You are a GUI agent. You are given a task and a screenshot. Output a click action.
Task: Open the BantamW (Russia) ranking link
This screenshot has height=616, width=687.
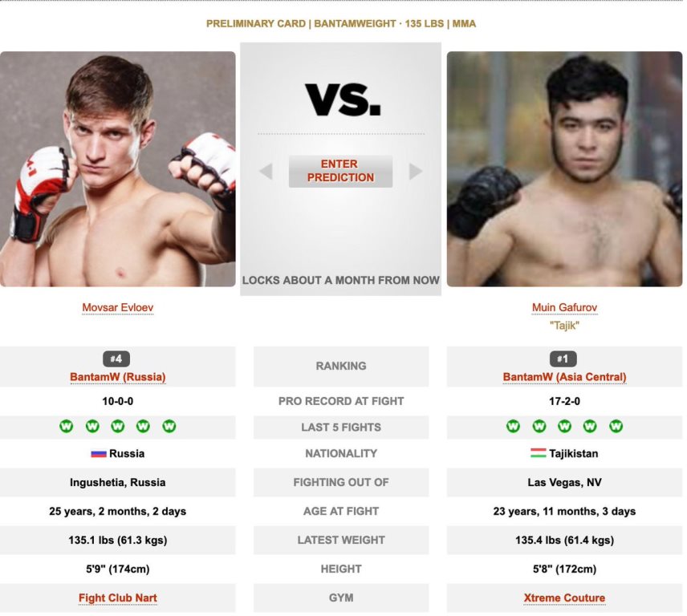[118, 377]
